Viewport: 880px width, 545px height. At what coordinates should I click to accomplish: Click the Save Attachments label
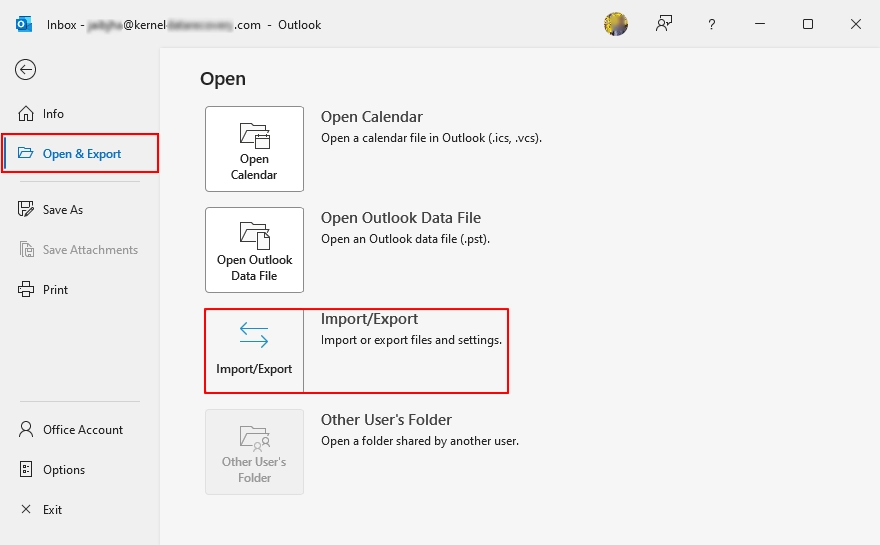[x=90, y=250]
